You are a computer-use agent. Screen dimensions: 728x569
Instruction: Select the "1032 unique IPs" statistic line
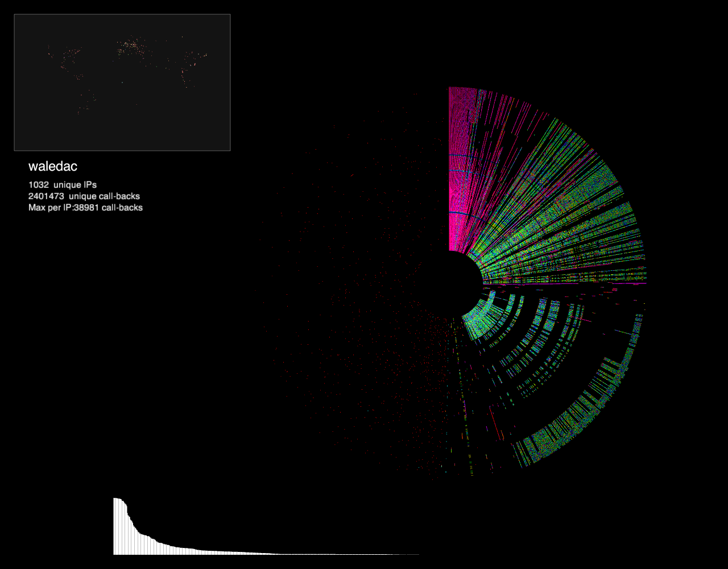[63, 185]
